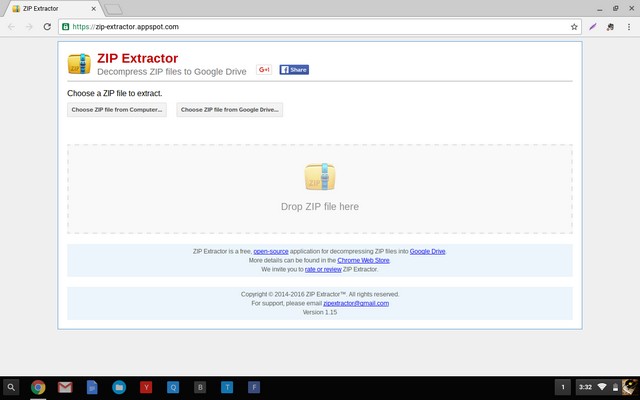Image resolution: width=640 pixels, height=400 pixels.
Task: Choose ZIP file from Computer
Action: pos(117,110)
